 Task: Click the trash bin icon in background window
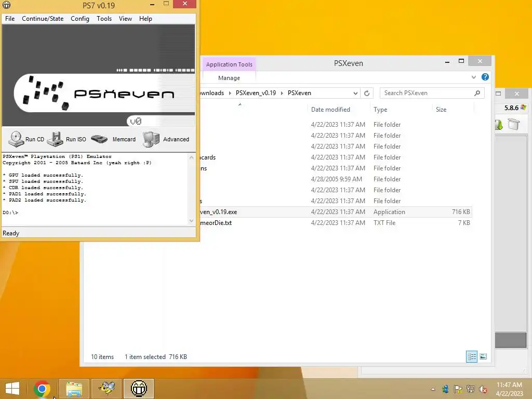point(514,124)
